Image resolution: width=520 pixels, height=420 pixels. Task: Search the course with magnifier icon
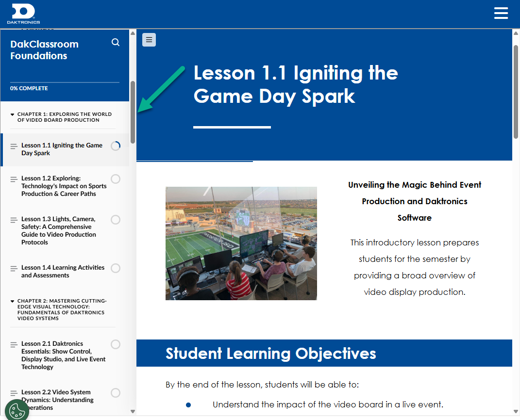[x=116, y=42]
